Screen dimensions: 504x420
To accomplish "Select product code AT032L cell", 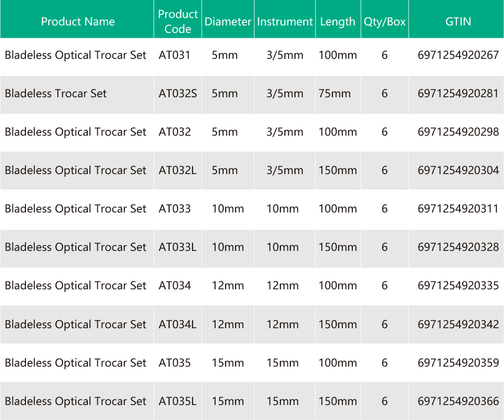I will [178, 170].
